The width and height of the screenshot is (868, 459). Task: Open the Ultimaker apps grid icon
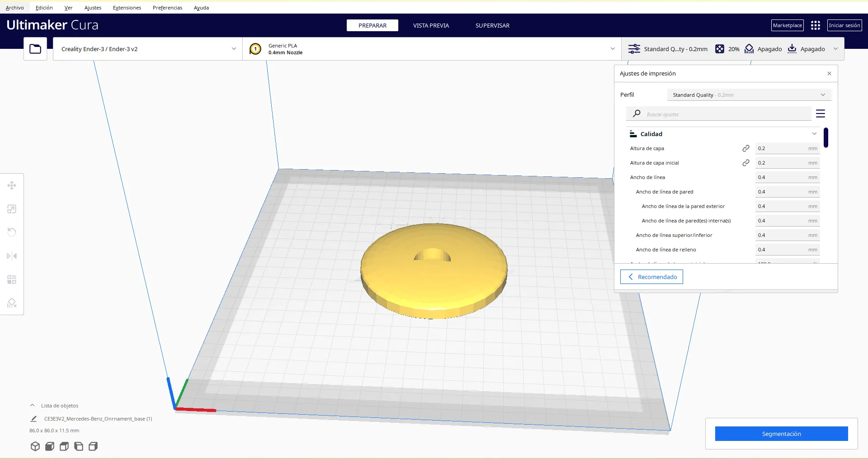pos(815,25)
